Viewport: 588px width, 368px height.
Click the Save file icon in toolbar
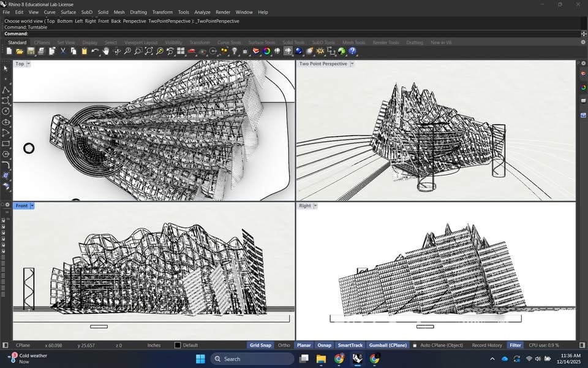[30, 51]
